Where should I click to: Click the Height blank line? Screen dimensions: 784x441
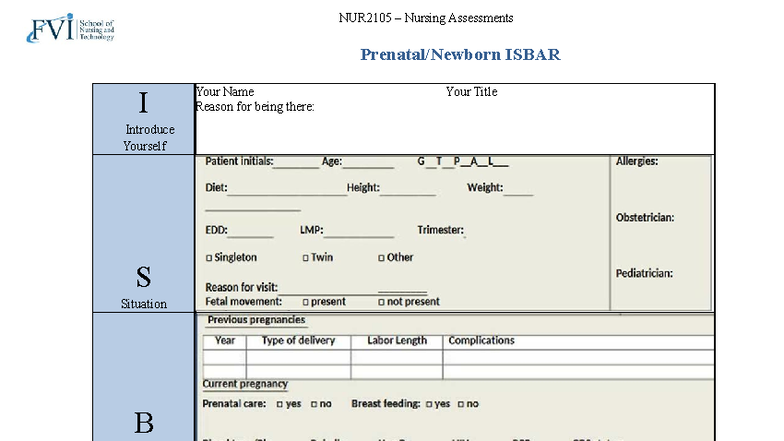pyautogui.click(x=408, y=190)
